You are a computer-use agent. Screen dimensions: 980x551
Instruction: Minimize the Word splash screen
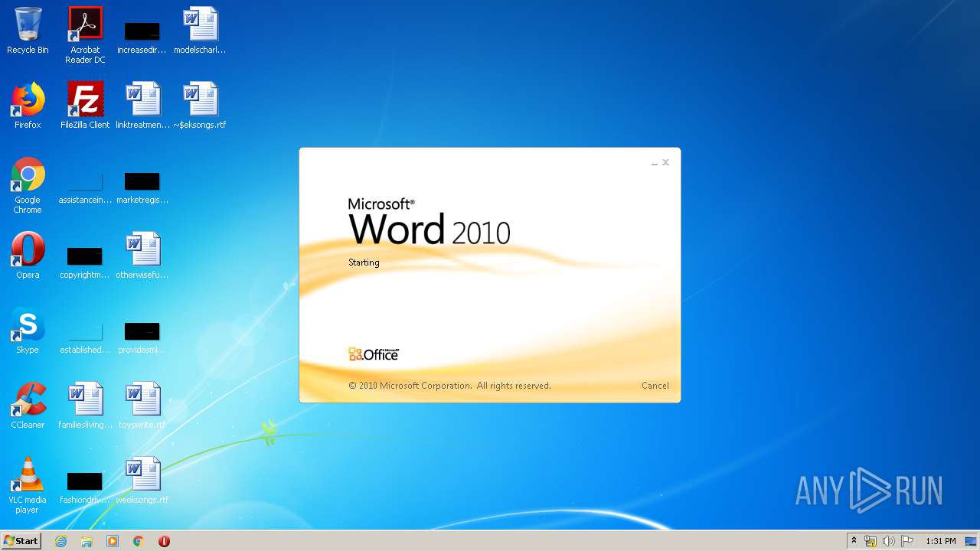click(x=655, y=163)
